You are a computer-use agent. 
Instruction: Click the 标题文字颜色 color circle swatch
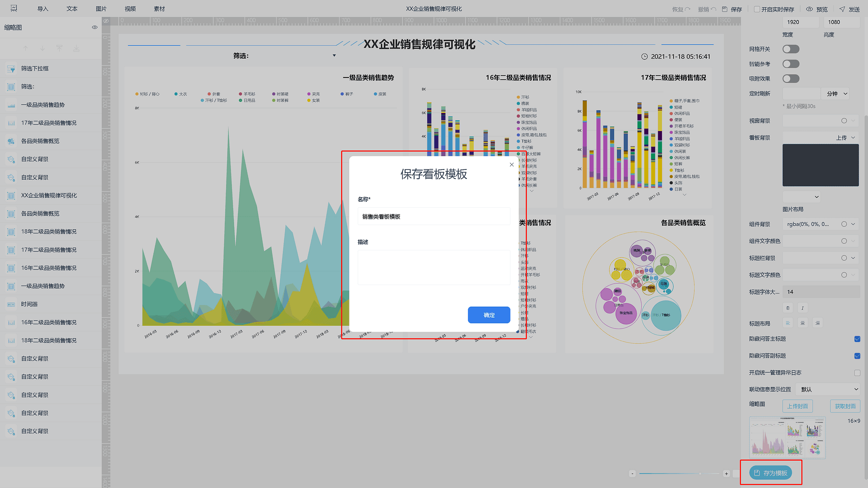(x=844, y=275)
